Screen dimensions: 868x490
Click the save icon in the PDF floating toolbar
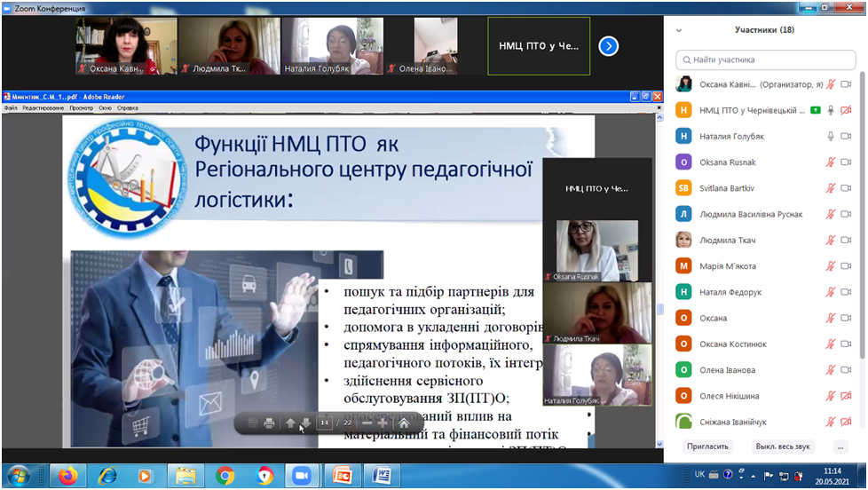[x=253, y=423]
